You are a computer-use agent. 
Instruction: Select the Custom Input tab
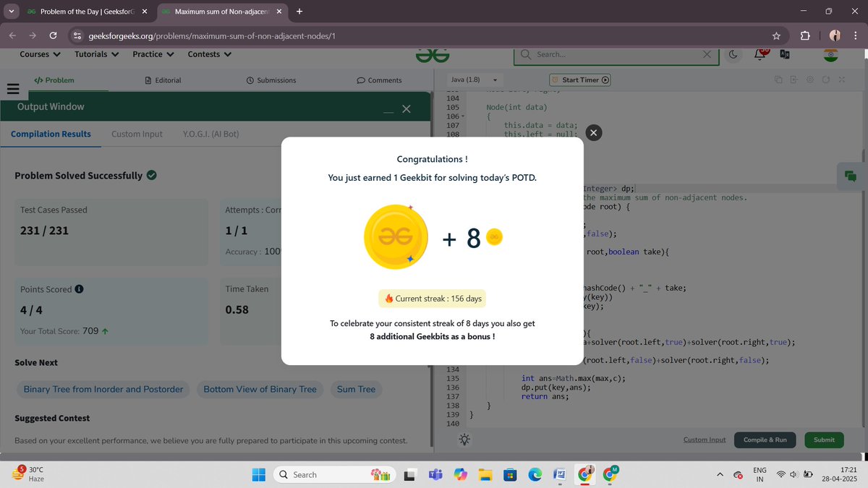[x=137, y=134]
